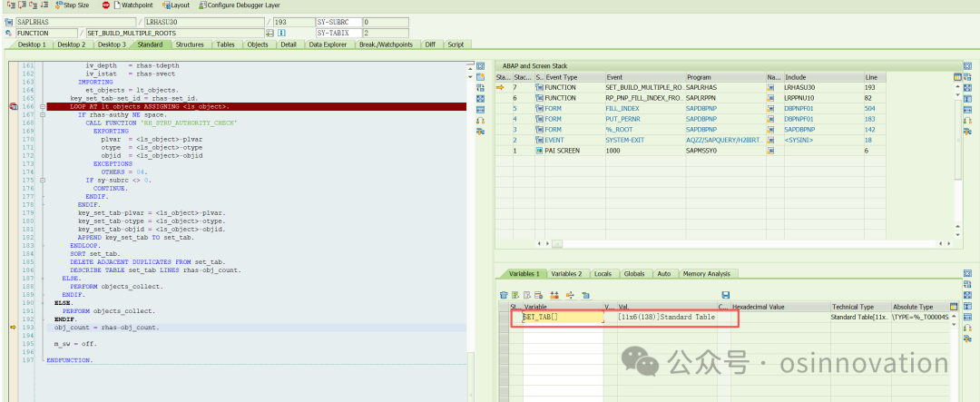
Task: Click the Hexadecimal Value column header
Action: [x=780, y=307]
